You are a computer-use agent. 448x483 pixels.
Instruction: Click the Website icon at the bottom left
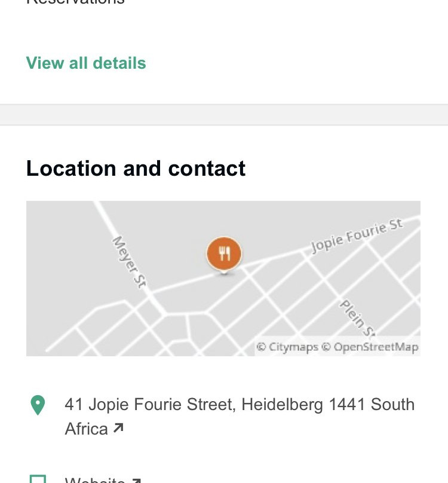tap(38, 479)
